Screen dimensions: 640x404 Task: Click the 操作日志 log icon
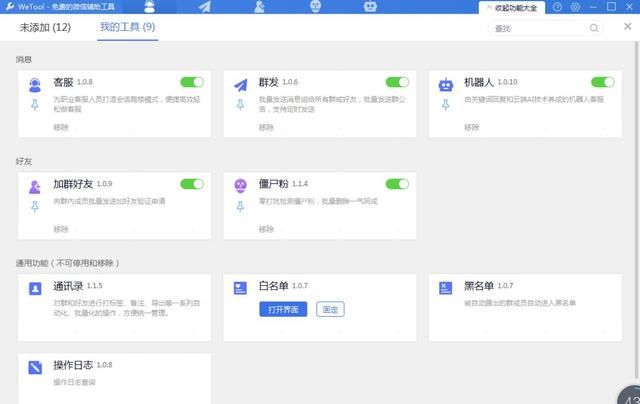click(x=35, y=367)
